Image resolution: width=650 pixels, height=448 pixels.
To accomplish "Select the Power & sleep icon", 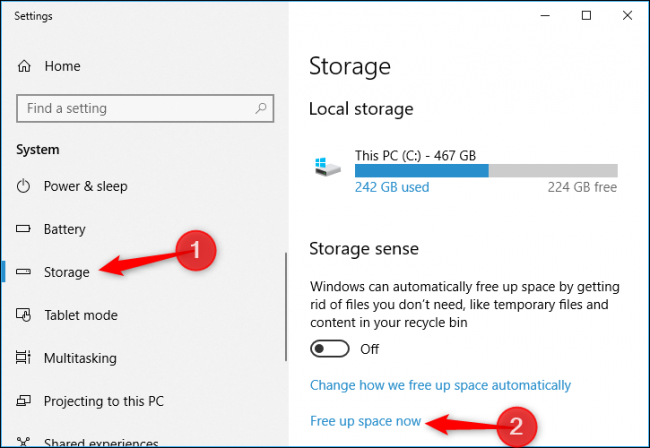I will click(24, 186).
